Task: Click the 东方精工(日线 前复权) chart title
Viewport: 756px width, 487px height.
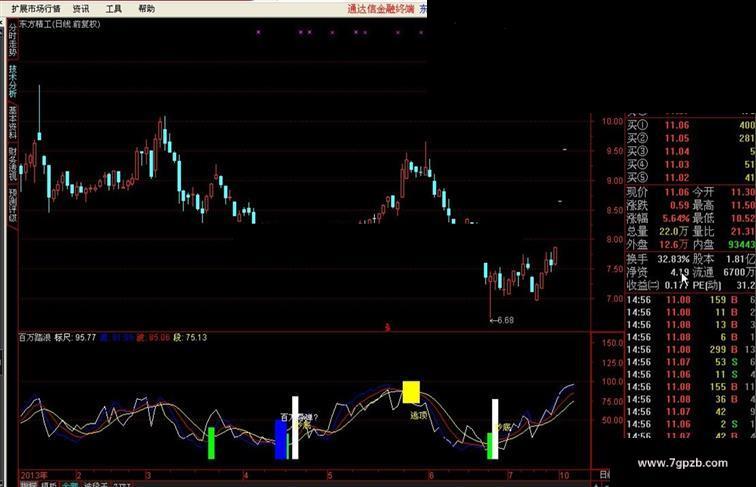Action: point(60,24)
